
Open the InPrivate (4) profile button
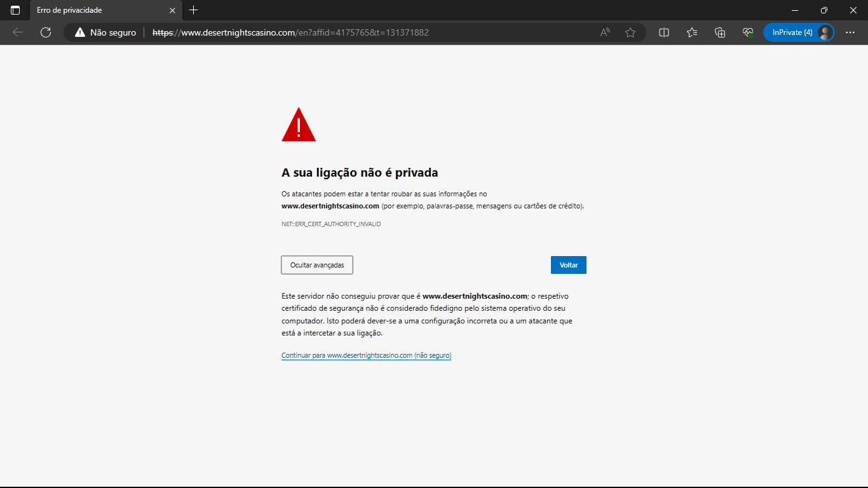point(798,32)
